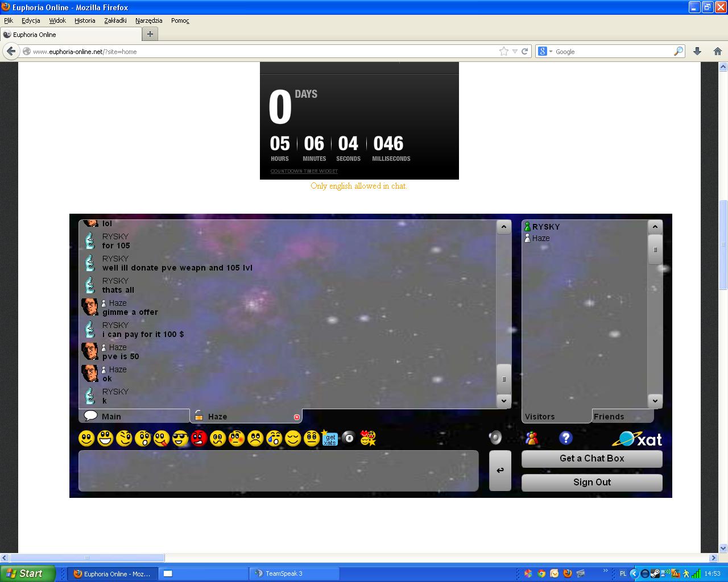Open the Countdown Timer Widget link
The image size is (728, 582).
(x=304, y=171)
